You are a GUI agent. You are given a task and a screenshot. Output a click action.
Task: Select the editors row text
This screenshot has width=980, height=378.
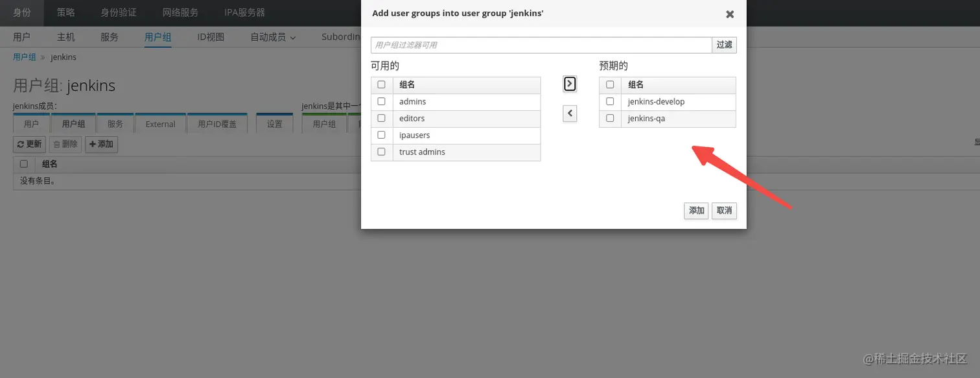tap(412, 119)
